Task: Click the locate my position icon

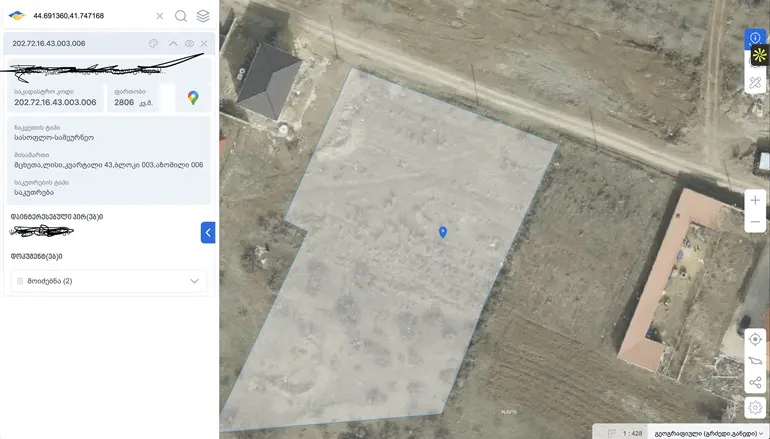Action: (755, 339)
